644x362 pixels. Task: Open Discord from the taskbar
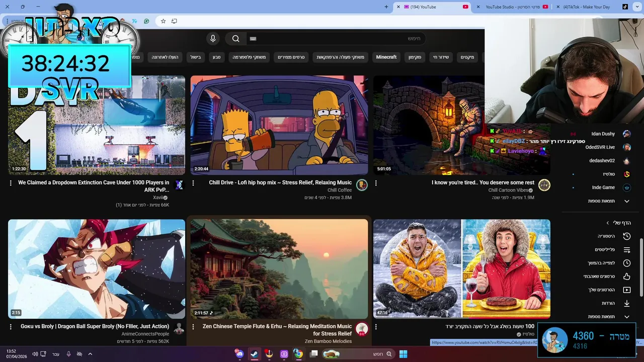tap(239, 354)
